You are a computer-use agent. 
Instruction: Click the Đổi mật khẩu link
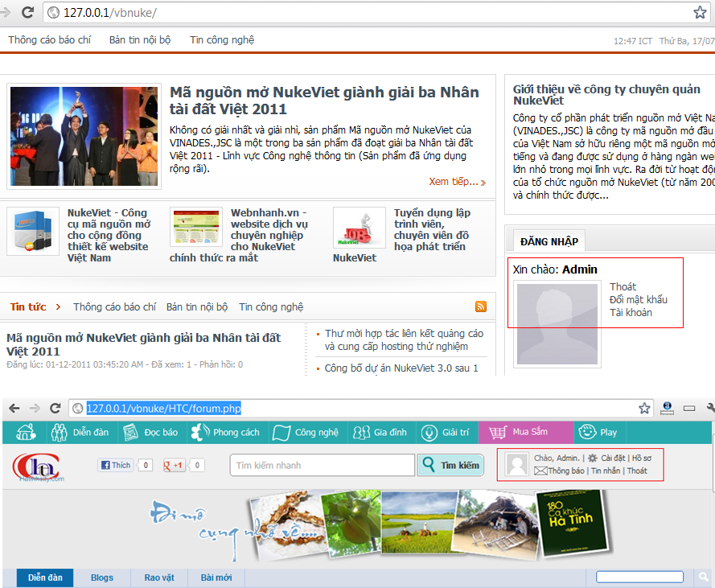[639, 300]
